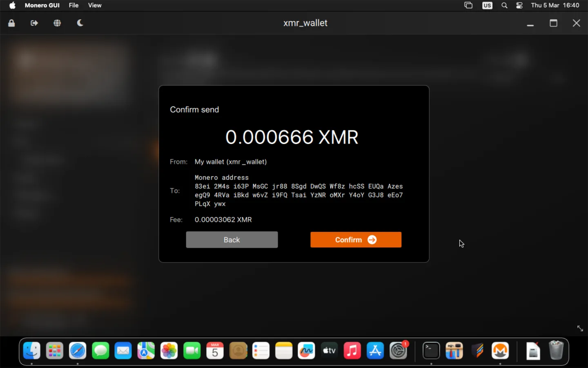Viewport: 588px width, 368px height.
Task: Open Messages from the dock
Action: [100, 350]
